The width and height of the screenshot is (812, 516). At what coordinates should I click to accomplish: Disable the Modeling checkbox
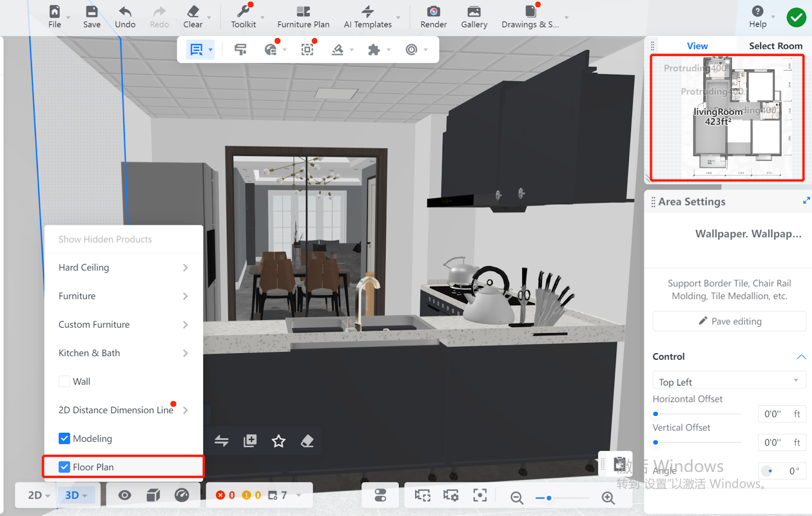[64, 438]
